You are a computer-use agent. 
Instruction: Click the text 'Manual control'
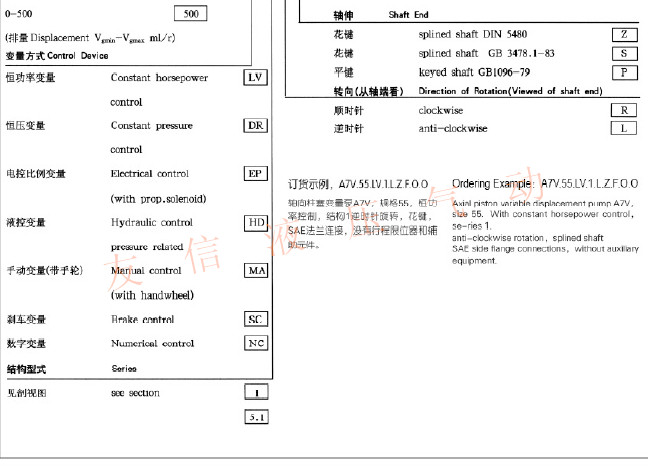(146, 271)
